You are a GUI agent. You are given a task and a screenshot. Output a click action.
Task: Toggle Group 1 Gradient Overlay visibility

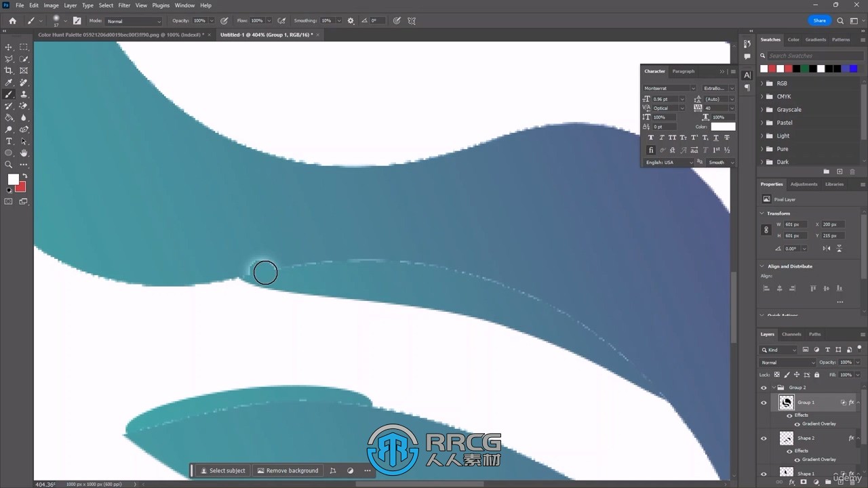797,424
